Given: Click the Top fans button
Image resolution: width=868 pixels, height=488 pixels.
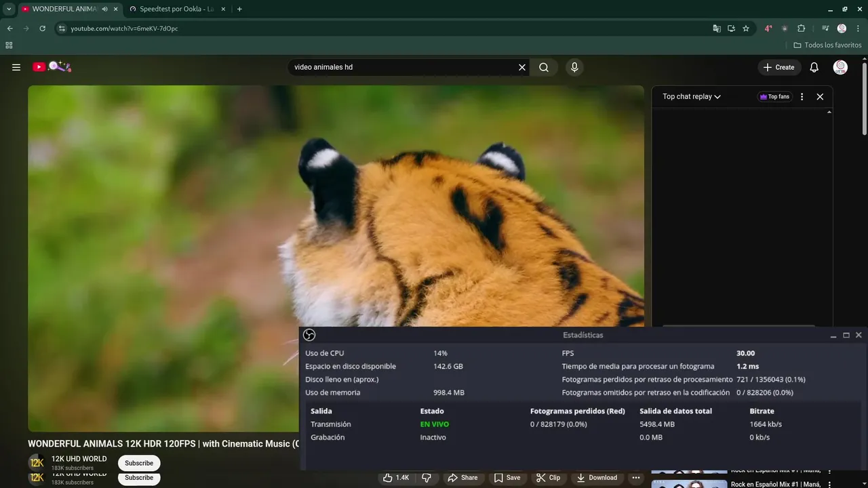Looking at the screenshot, I should [774, 97].
